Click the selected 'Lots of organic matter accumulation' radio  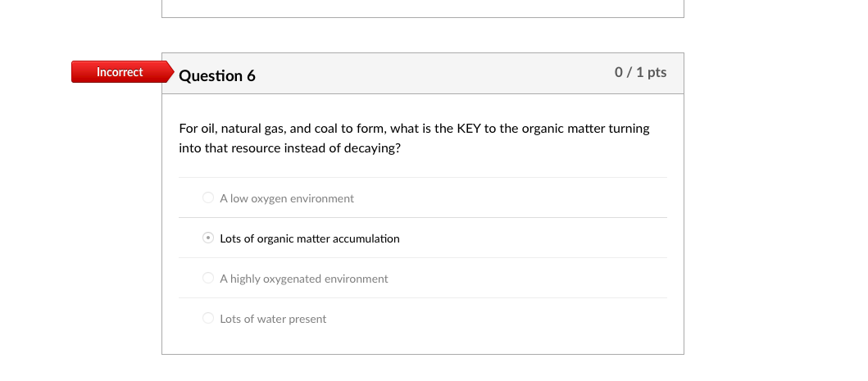pyautogui.click(x=208, y=238)
